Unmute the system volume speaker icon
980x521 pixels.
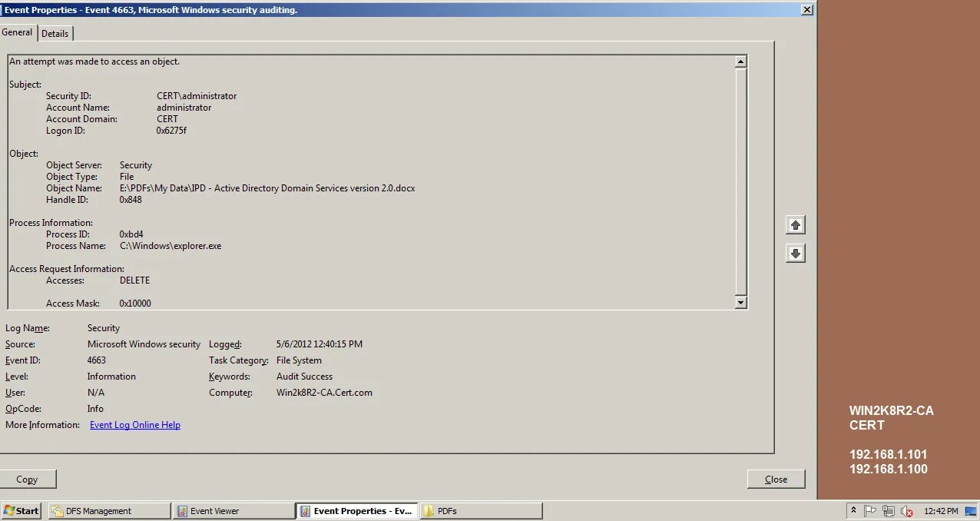[906, 510]
